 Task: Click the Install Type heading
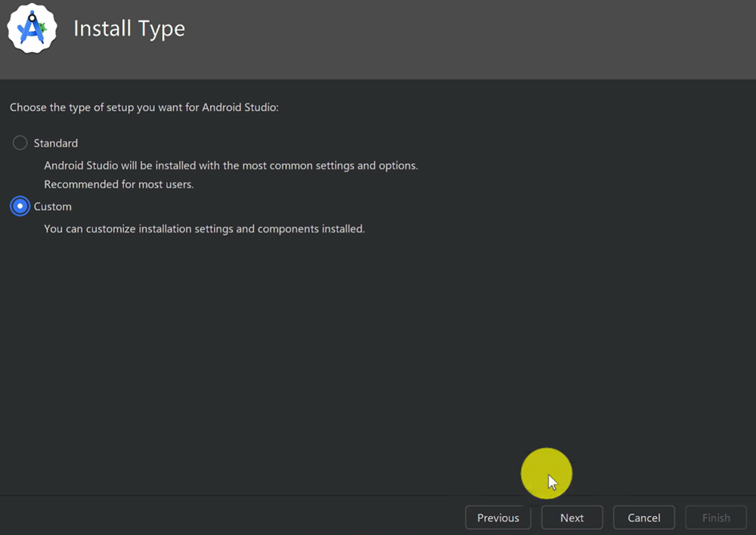[129, 29]
